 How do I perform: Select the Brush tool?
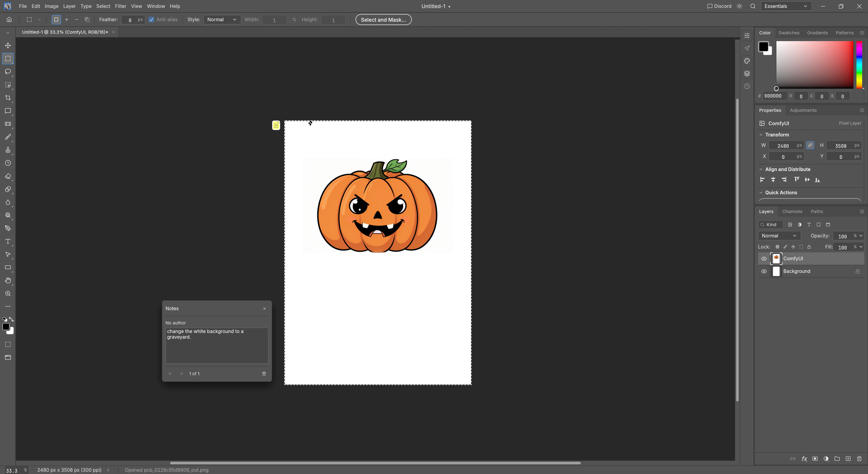click(x=8, y=137)
